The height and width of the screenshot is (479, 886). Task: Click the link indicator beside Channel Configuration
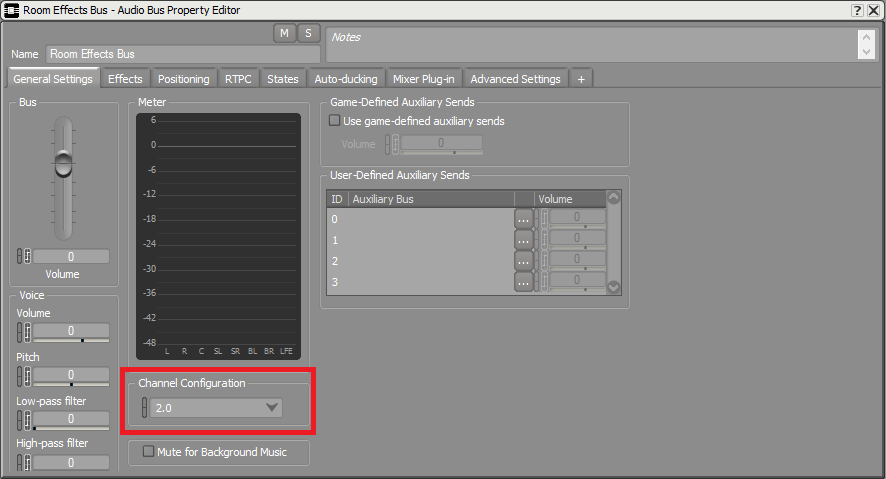point(145,407)
